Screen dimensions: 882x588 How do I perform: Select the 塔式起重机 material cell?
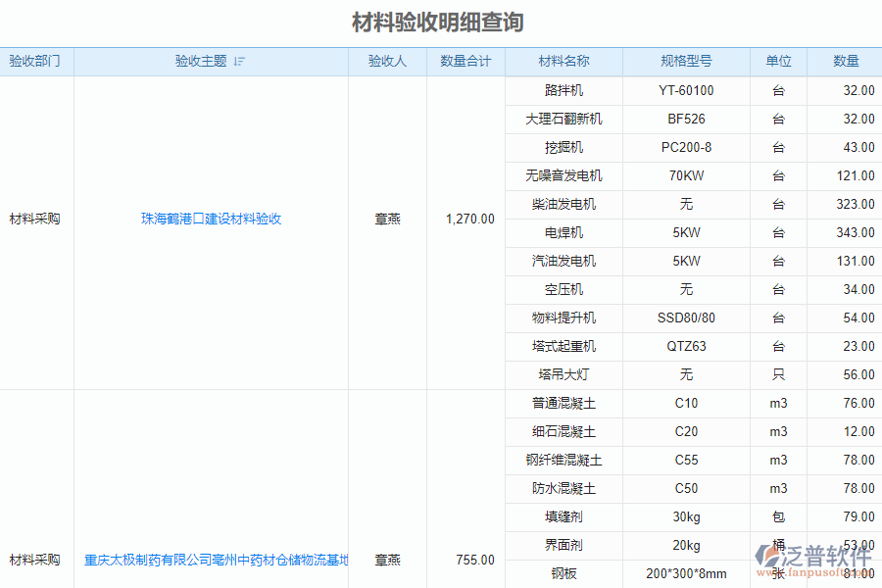pyautogui.click(x=563, y=346)
